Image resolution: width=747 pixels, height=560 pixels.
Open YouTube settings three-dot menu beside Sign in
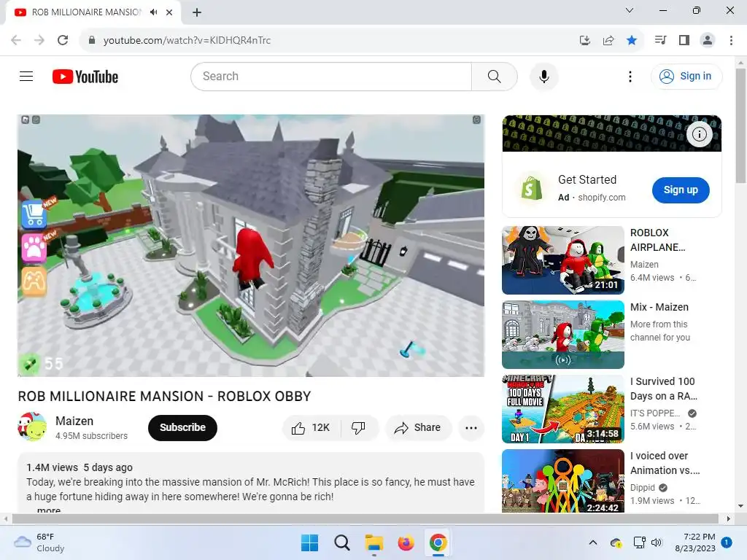point(630,76)
